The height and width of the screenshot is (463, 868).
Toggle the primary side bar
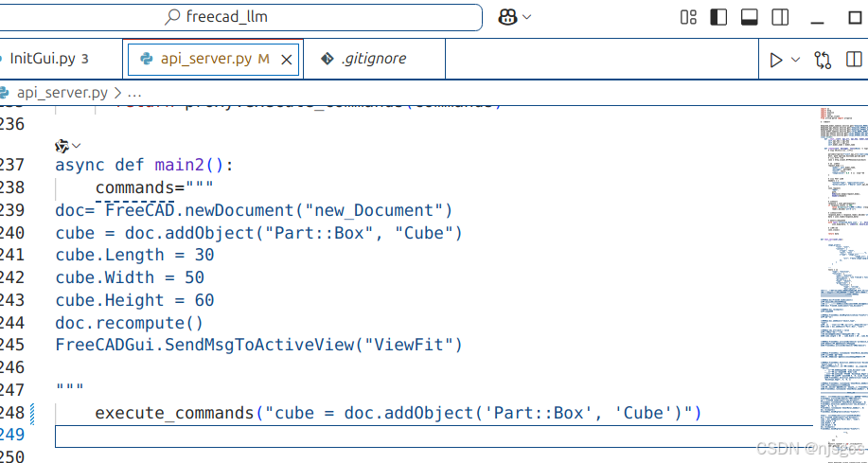(718, 17)
